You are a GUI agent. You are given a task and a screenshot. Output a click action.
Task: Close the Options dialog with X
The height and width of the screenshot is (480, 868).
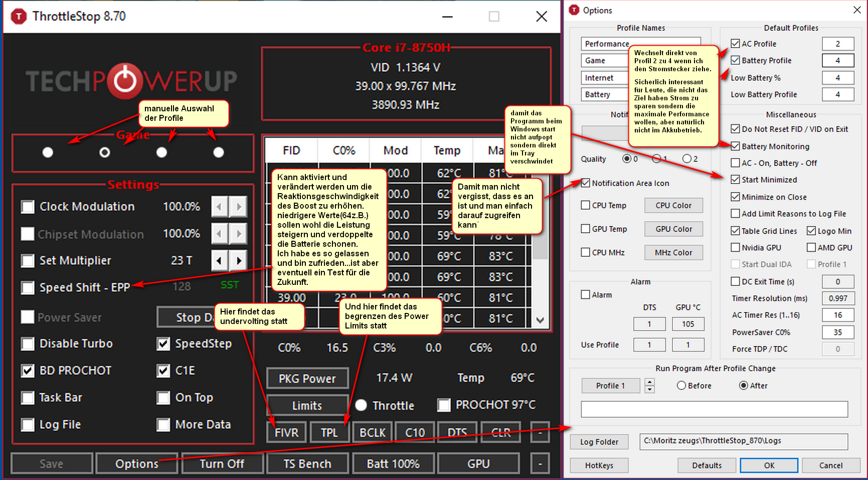tap(857, 10)
